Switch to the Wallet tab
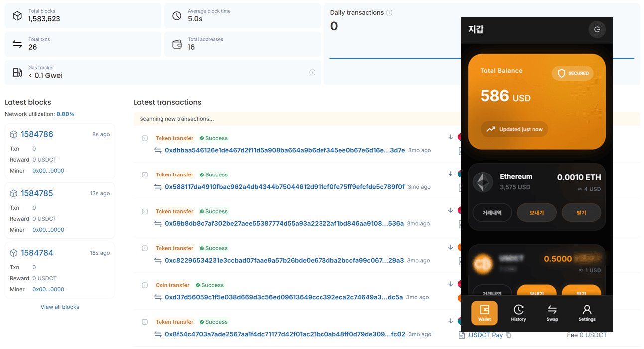 (x=484, y=313)
